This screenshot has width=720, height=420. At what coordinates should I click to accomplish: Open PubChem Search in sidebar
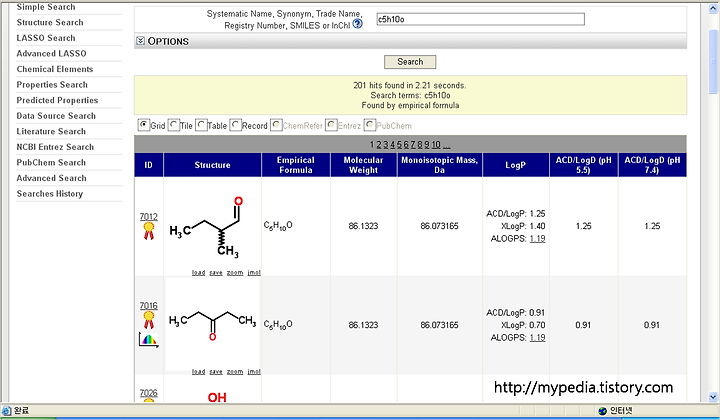[x=51, y=163]
